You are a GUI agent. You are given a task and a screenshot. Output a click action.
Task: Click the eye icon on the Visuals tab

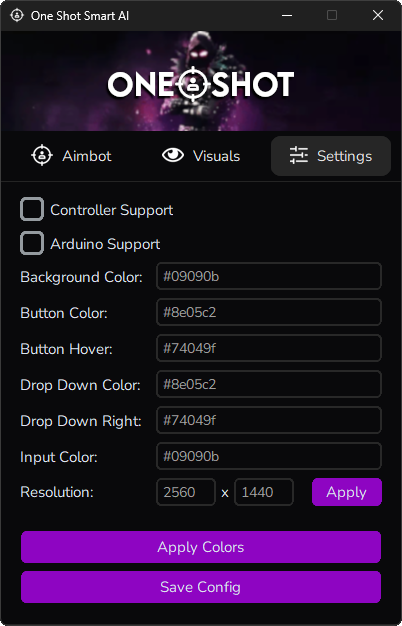[x=173, y=155]
